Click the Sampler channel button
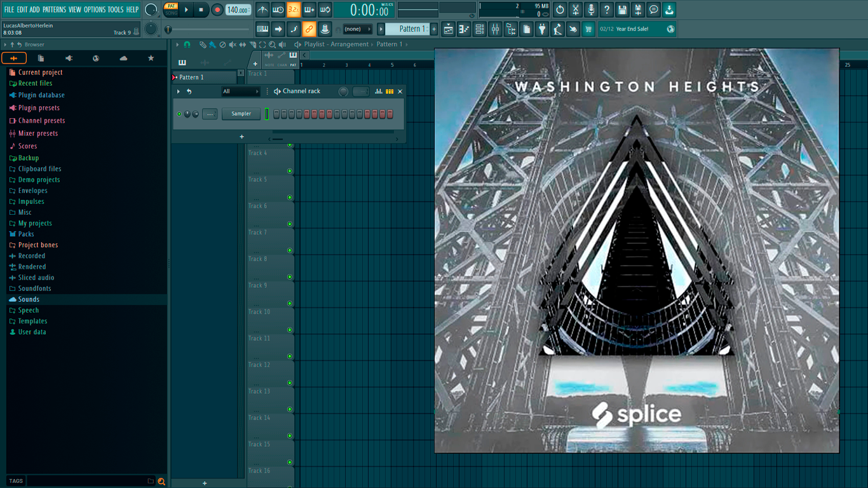868x488 pixels. [x=241, y=114]
